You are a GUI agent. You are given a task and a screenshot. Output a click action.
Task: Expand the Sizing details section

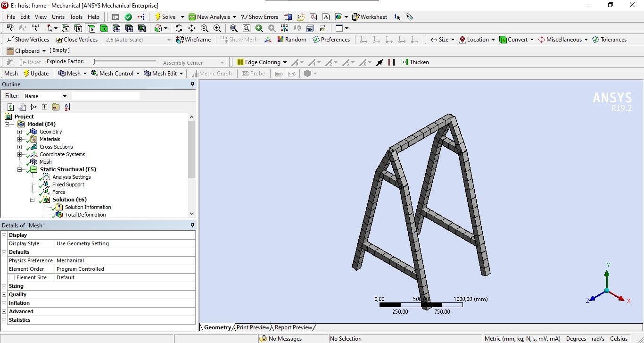[x=4, y=286]
